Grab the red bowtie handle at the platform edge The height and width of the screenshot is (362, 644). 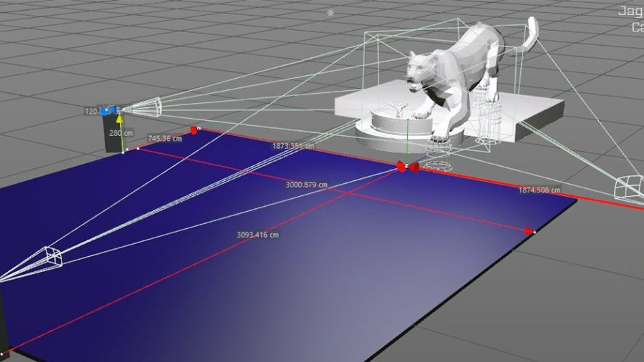[x=406, y=167]
